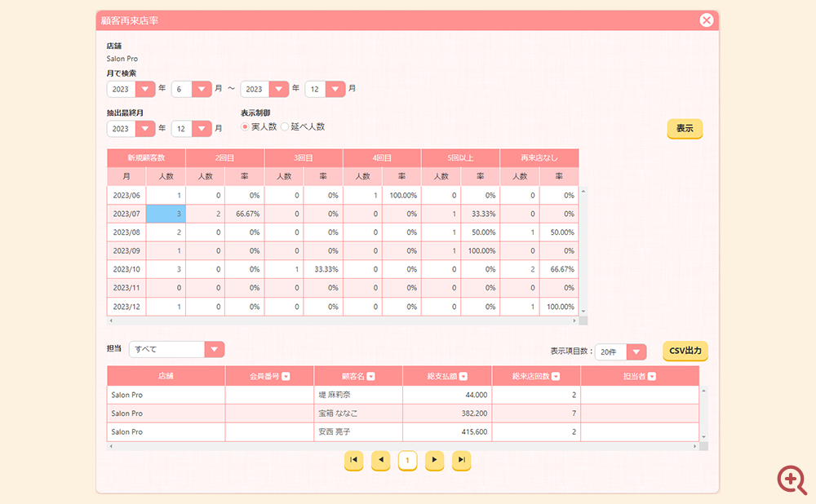Go to next page of results

click(x=435, y=460)
